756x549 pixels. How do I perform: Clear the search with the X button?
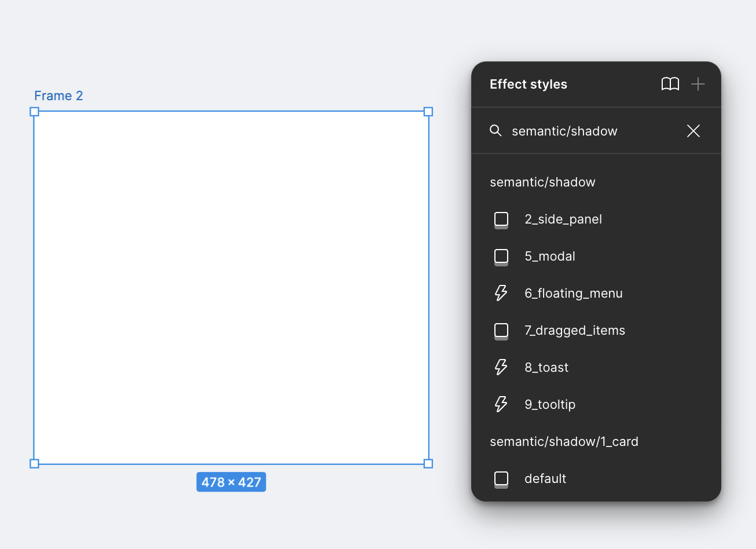[x=693, y=130]
